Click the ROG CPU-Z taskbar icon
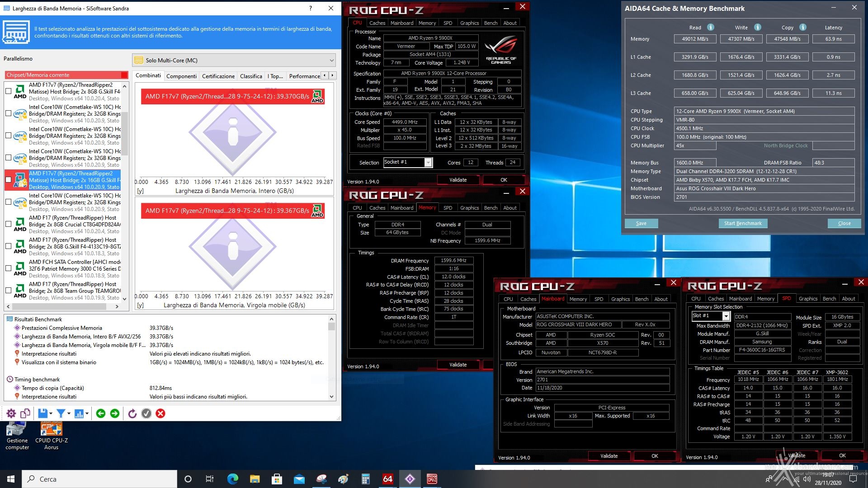Viewport: 868px width, 488px height. pos(432,479)
